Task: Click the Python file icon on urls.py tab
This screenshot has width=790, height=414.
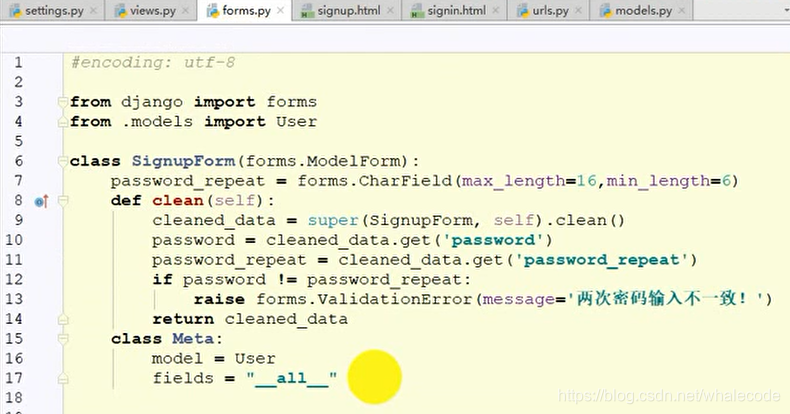Action: [523, 11]
